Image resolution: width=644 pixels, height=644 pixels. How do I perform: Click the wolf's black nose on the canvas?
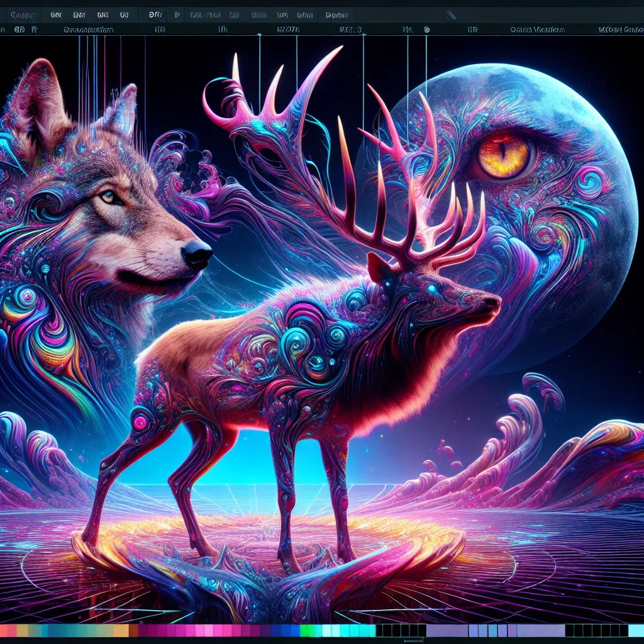pos(197,253)
